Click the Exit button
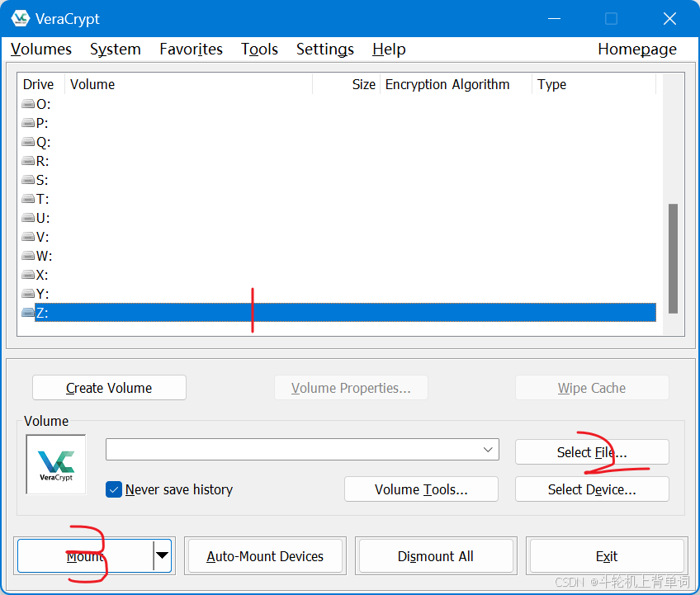Screen dimensions: 700x595 click(607, 555)
